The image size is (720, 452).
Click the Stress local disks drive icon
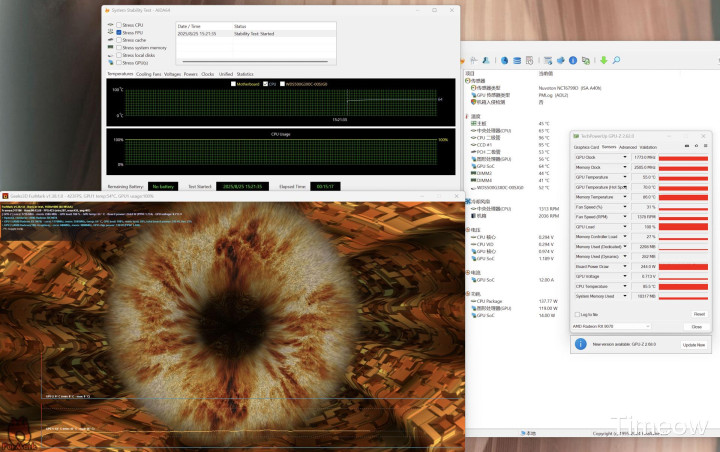pos(109,55)
